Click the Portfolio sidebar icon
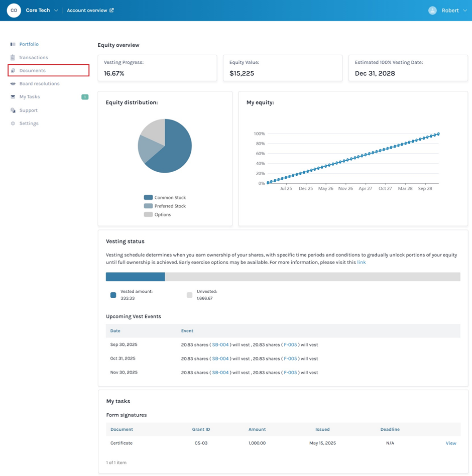 pyautogui.click(x=13, y=44)
